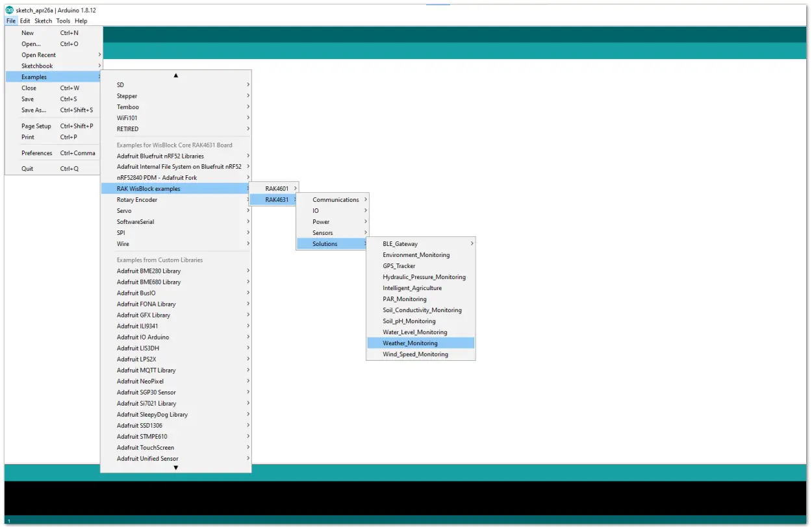Open the IO submenu
Image resolution: width=812 pixels, height=527 pixels.
pos(333,211)
